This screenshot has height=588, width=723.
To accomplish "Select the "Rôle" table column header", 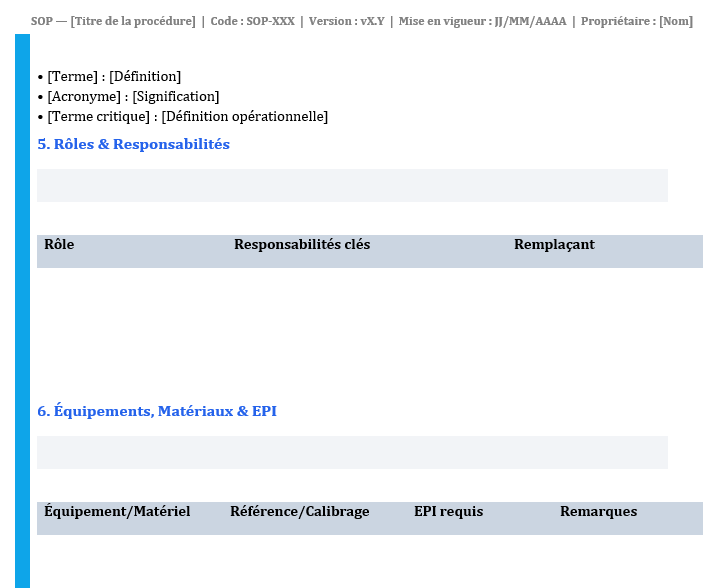I will [x=59, y=245].
